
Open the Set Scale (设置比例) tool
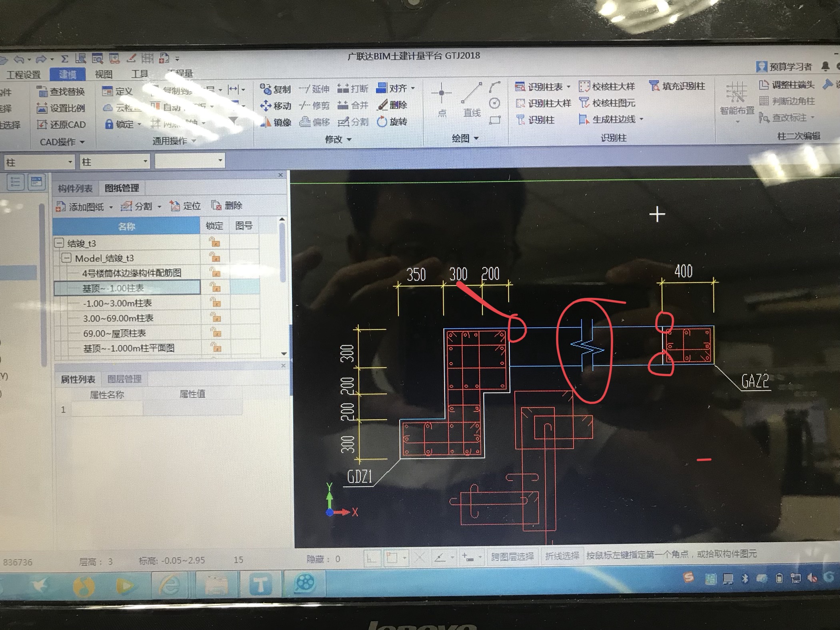tap(61, 108)
